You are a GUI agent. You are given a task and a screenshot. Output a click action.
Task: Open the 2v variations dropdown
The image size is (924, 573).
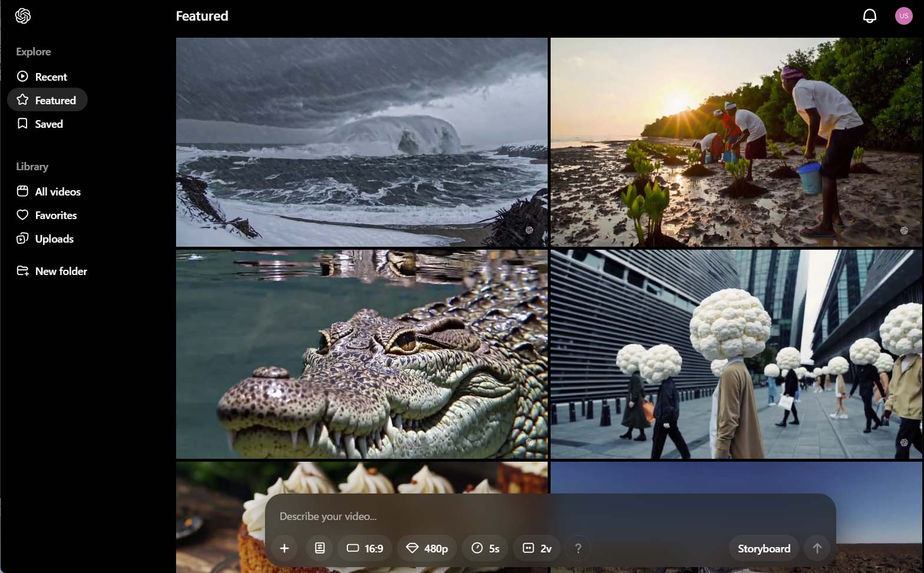537,548
